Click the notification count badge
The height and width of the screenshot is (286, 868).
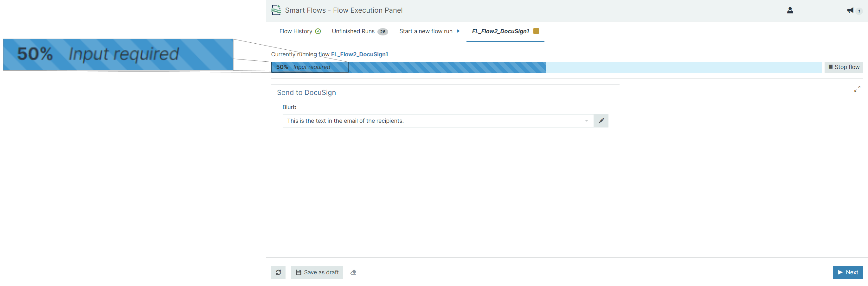[859, 11]
